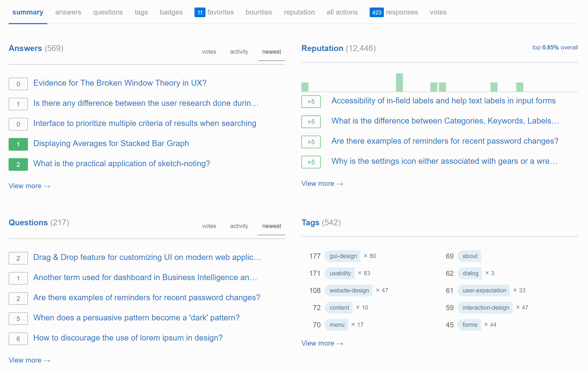
Task: Expand View more under Answers
Action: point(29,186)
